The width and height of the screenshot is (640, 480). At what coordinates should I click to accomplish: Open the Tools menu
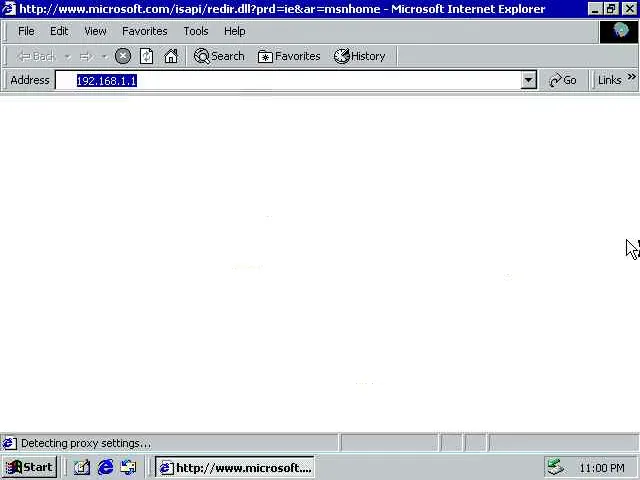tap(196, 31)
